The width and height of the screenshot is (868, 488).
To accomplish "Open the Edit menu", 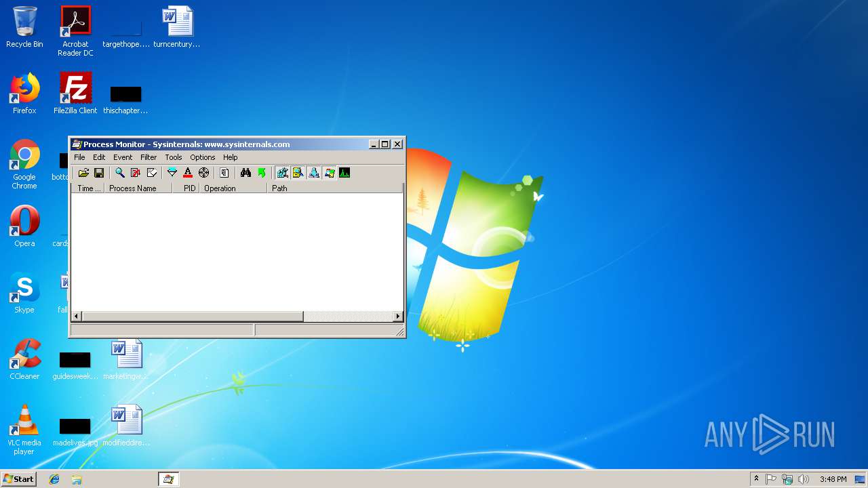I will pos(99,157).
